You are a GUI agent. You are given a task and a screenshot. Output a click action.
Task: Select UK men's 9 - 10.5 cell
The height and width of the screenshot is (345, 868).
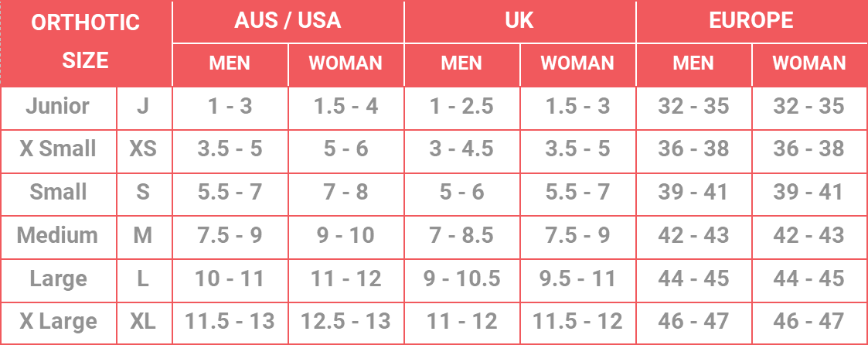(x=461, y=280)
